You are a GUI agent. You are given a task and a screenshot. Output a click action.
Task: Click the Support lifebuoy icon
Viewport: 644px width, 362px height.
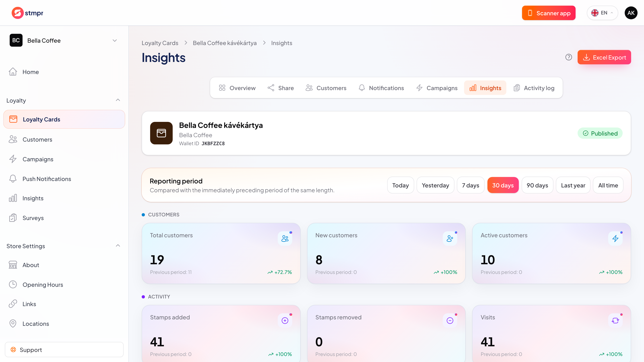click(x=13, y=350)
